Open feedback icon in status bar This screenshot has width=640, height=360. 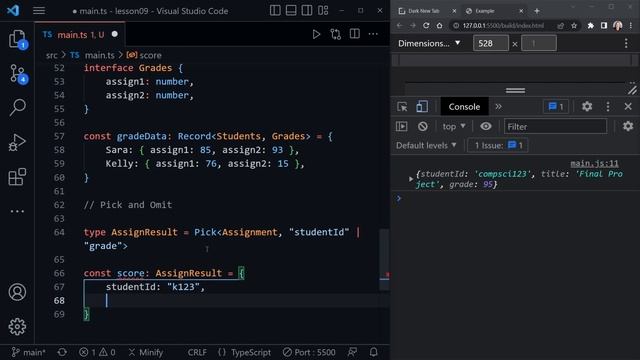352,352
